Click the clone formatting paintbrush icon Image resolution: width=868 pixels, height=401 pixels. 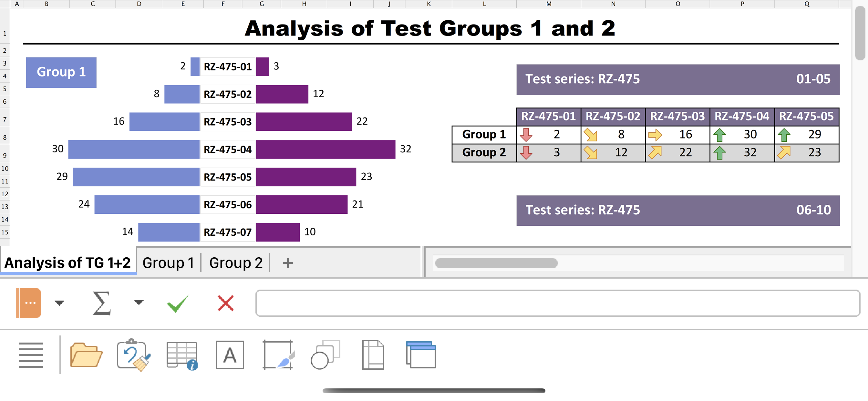pos(134,355)
